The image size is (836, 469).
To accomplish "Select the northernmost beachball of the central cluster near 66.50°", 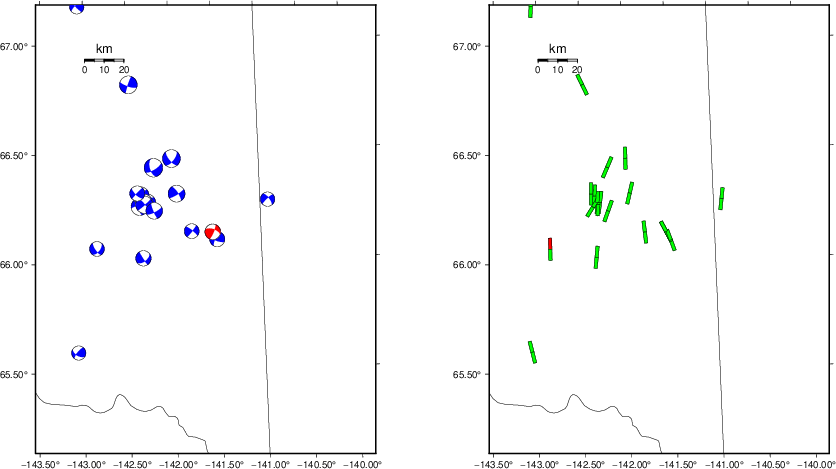I will [x=171, y=158].
